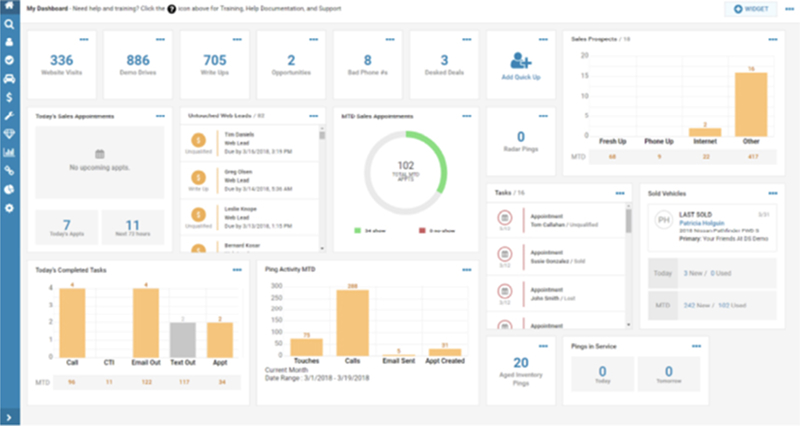Click 0 Tomorrow in Pings in Service
This screenshot has width=800, height=426.
click(x=669, y=371)
